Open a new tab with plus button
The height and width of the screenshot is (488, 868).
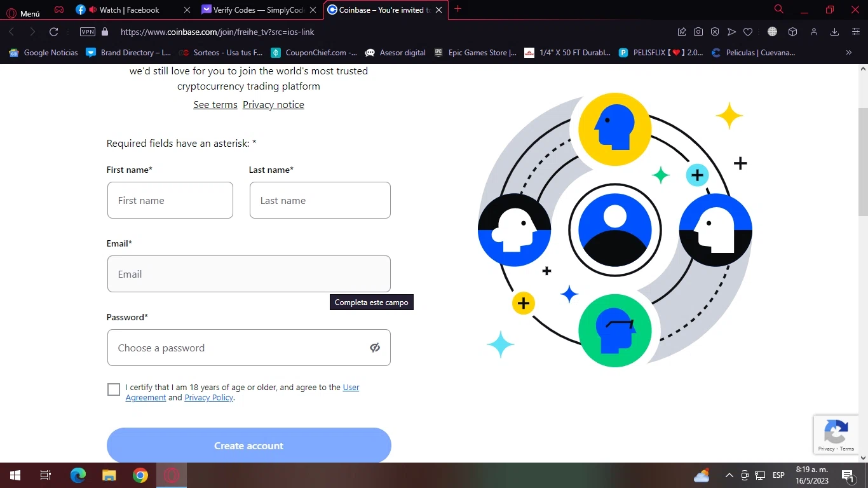pyautogui.click(x=458, y=9)
